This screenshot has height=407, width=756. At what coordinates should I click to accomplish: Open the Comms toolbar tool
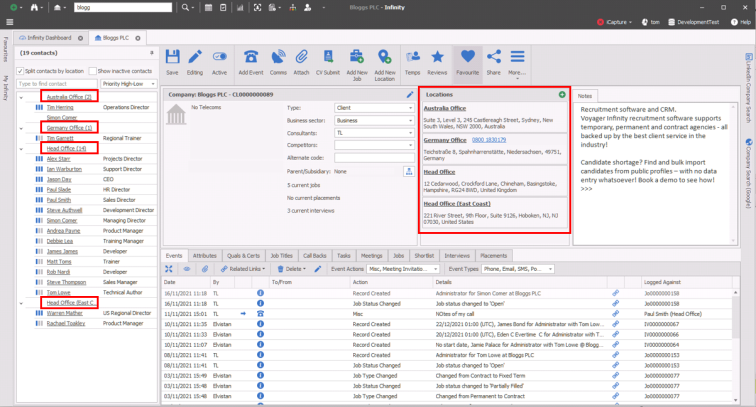pos(278,58)
